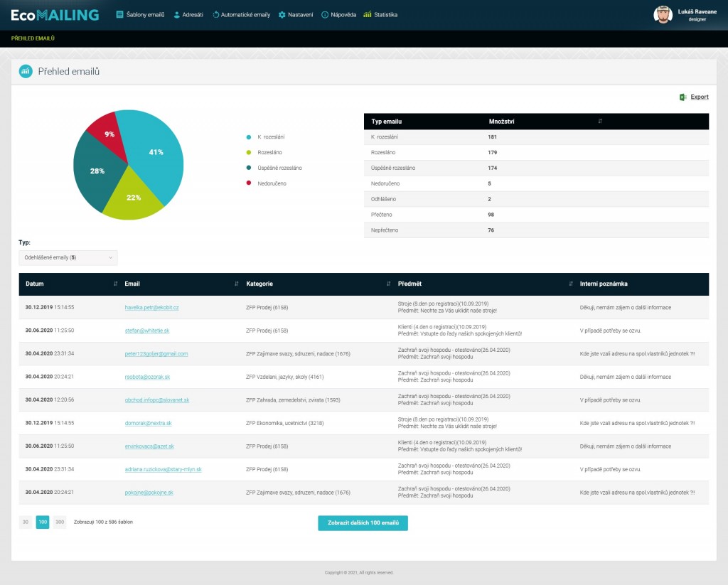
Task: Click the Adresáti person icon
Action: pos(177,14)
